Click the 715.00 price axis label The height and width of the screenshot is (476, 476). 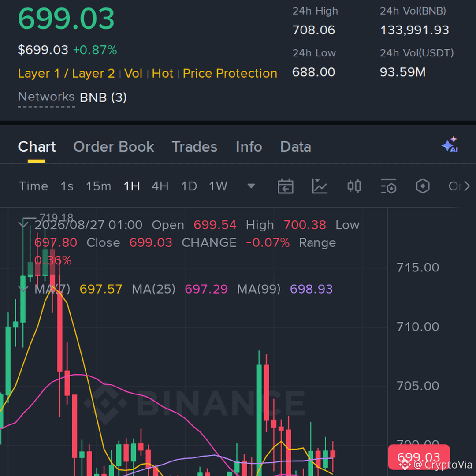coord(418,268)
